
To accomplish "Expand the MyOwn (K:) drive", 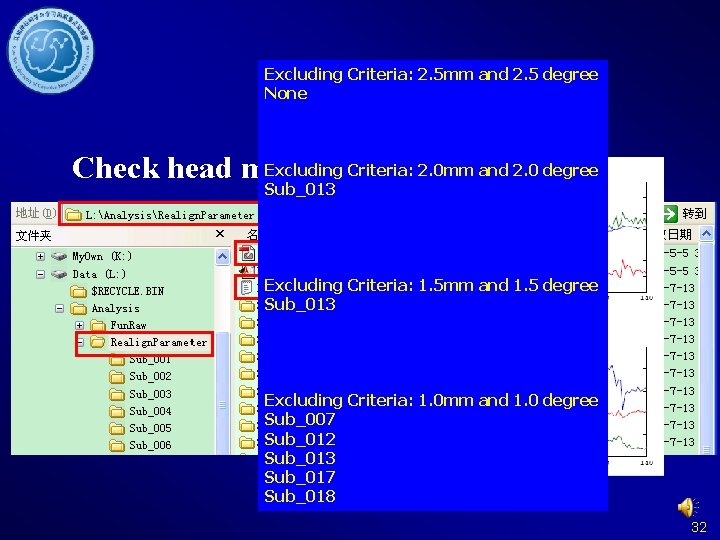I will point(40,256).
